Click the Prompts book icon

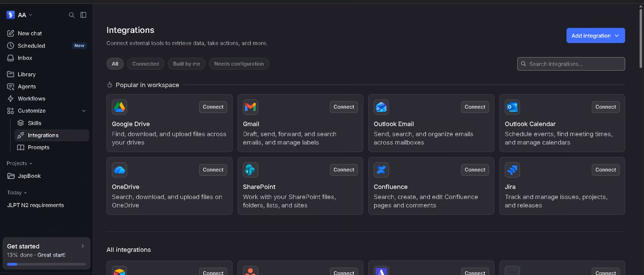20,147
